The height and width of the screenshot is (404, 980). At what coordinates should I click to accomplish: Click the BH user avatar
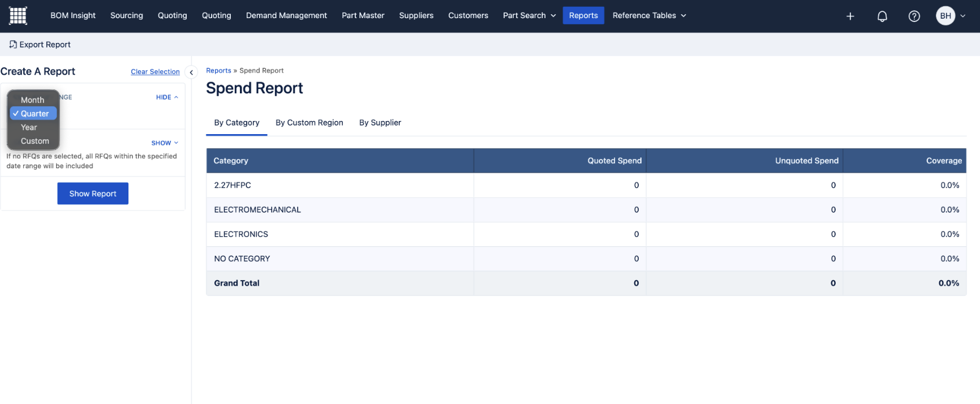coord(945,16)
